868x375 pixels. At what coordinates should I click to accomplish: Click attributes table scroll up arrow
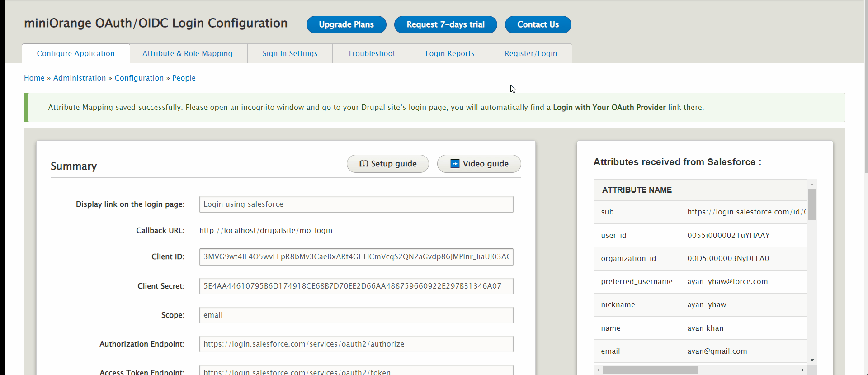click(812, 184)
